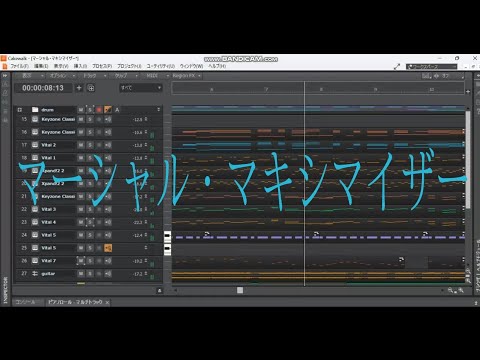Viewport: 480px width, 360px height.
Task: Click the 00:00:08:13 time display
Action: 43,88
